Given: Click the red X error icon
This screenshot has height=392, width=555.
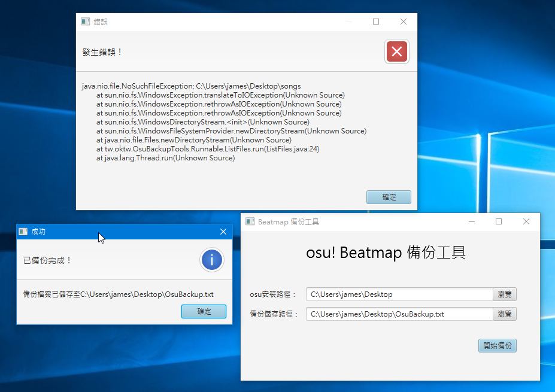Looking at the screenshot, I should tap(397, 51).
